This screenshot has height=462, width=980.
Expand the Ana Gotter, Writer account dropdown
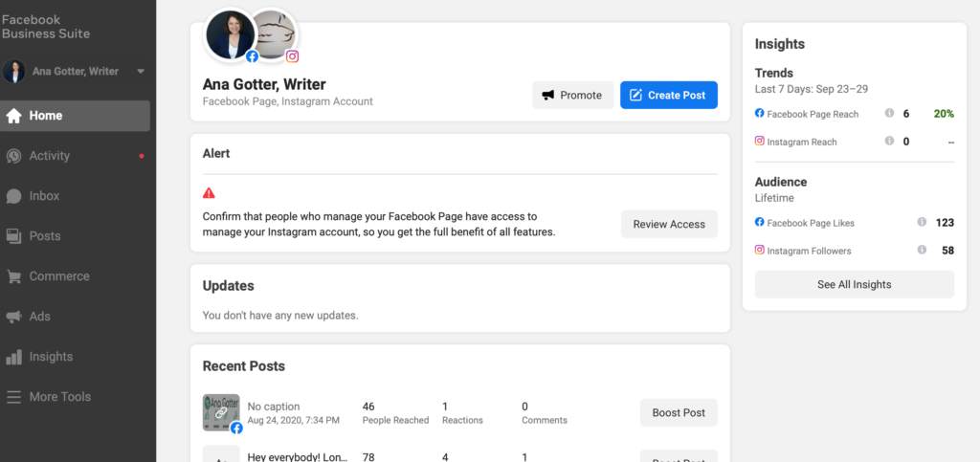(x=141, y=72)
